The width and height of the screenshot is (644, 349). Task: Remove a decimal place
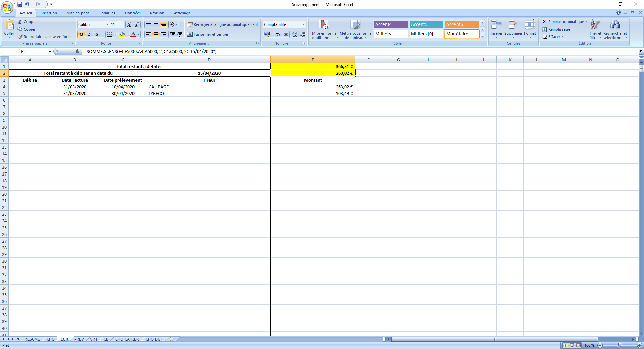(302, 34)
